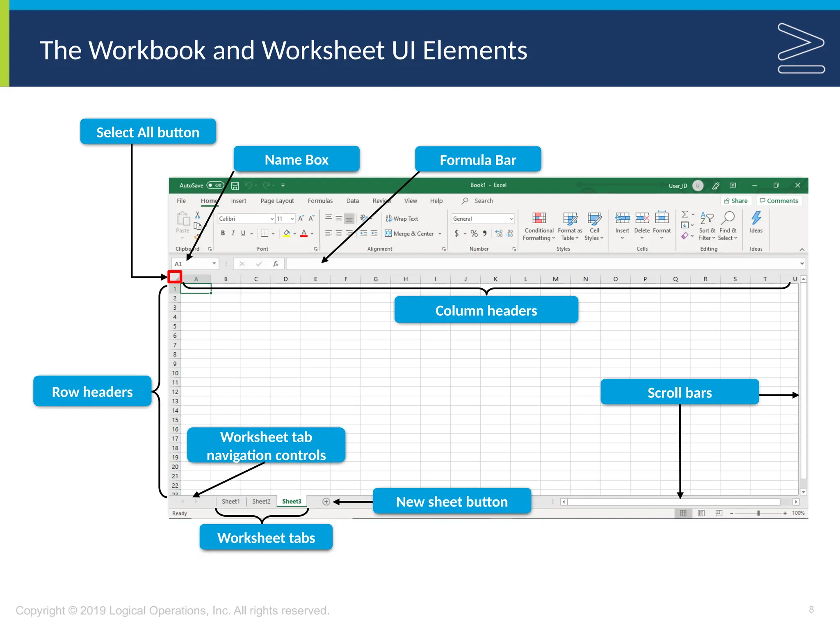840x630 pixels.
Task: Click the Decrease Font Size icon
Action: click(x=311, y=218)
